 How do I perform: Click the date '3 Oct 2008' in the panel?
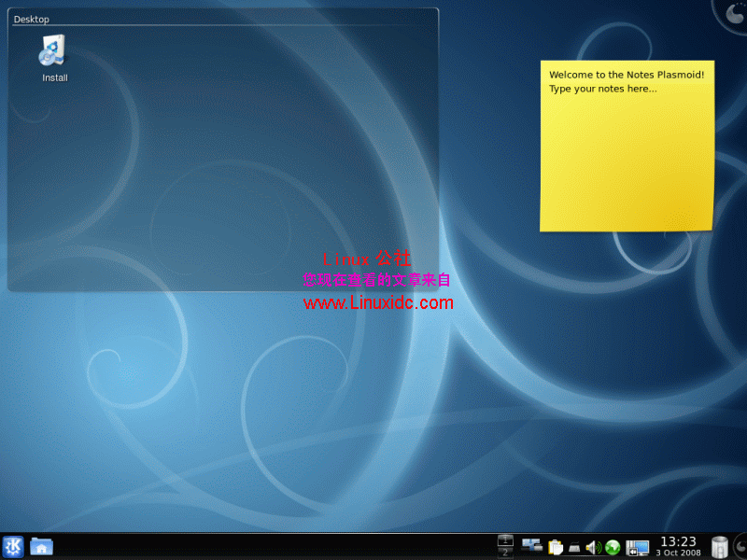pos(678,552)
